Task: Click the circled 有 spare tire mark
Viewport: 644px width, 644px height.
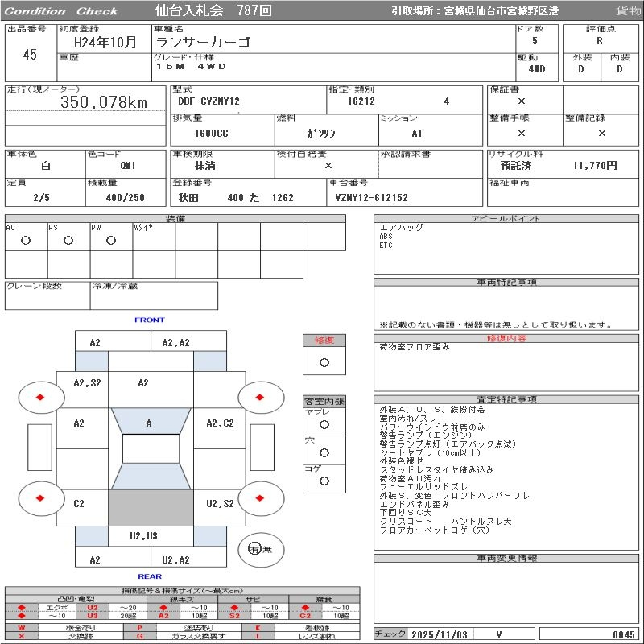Action: coord(254,549)
